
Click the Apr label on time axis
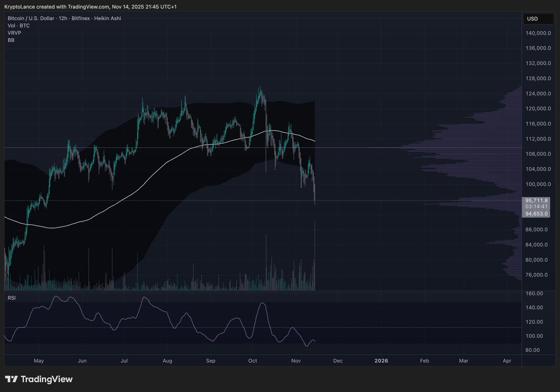(x=507, y=361)
